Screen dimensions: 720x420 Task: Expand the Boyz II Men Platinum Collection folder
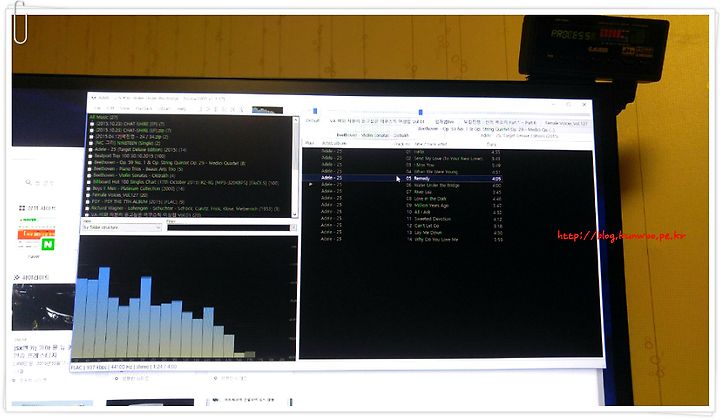point(88,189)
